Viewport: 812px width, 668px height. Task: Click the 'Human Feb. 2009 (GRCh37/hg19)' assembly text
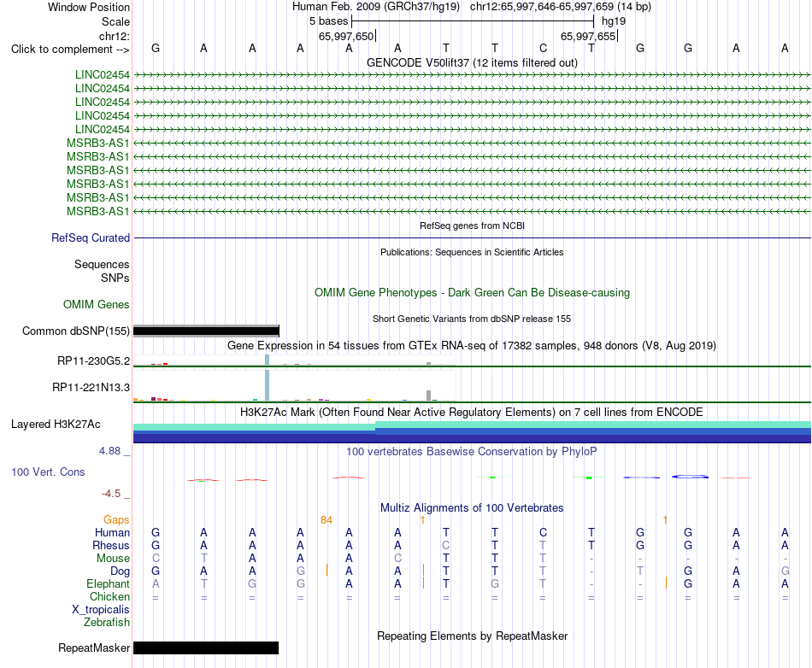(x=376, y=7)
